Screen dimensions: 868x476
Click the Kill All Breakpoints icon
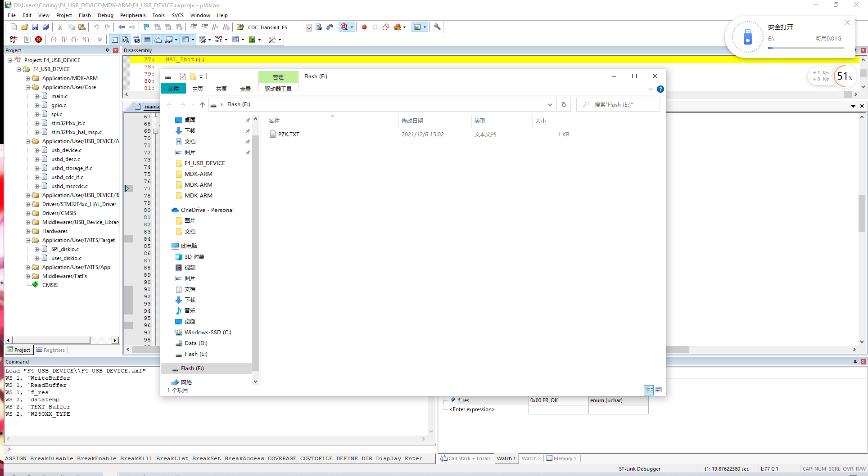pos(398,27)
